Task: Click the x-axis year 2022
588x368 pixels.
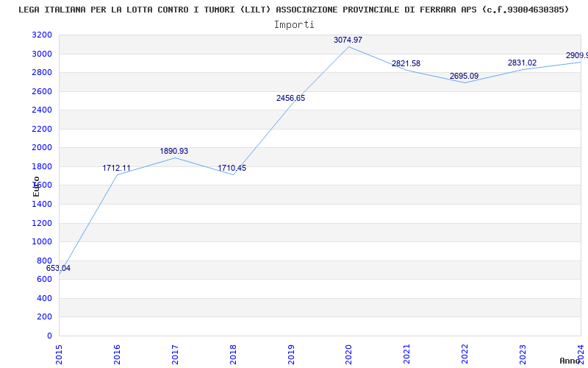Action: [x=465, y=355]
